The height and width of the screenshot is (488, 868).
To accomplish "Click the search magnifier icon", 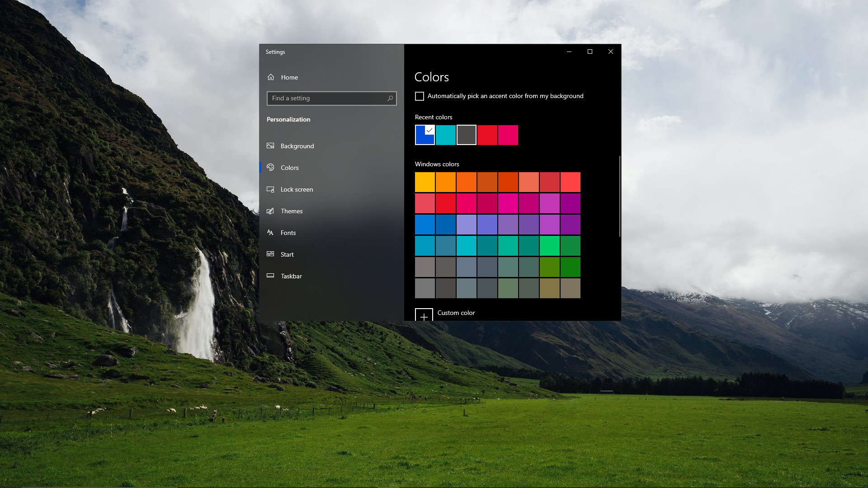I will [x=390, y=99].
